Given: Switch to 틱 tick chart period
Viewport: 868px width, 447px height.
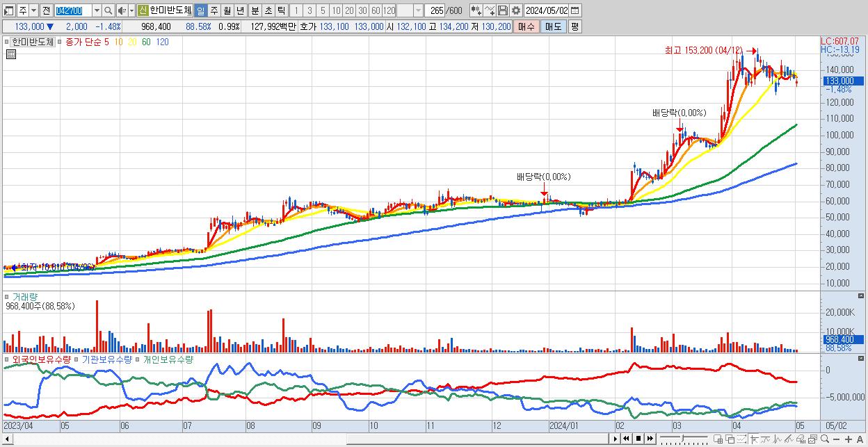Looking at the screenshot, I should (x=281, y=10).
